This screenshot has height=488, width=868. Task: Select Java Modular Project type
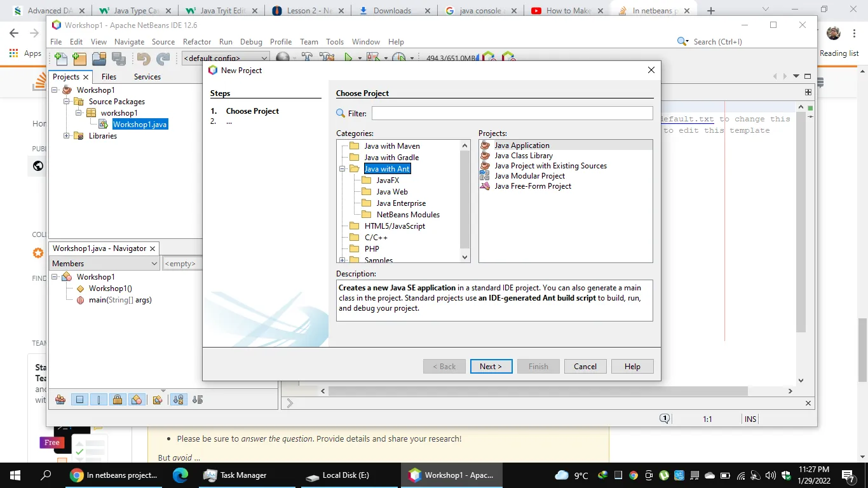click(x=529, y=176)
